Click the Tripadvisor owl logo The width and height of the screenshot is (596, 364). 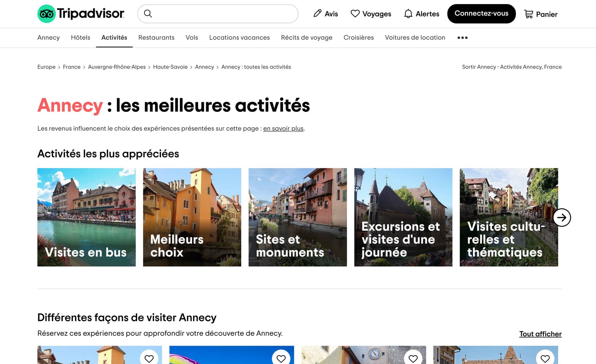[x=47, y=14]
